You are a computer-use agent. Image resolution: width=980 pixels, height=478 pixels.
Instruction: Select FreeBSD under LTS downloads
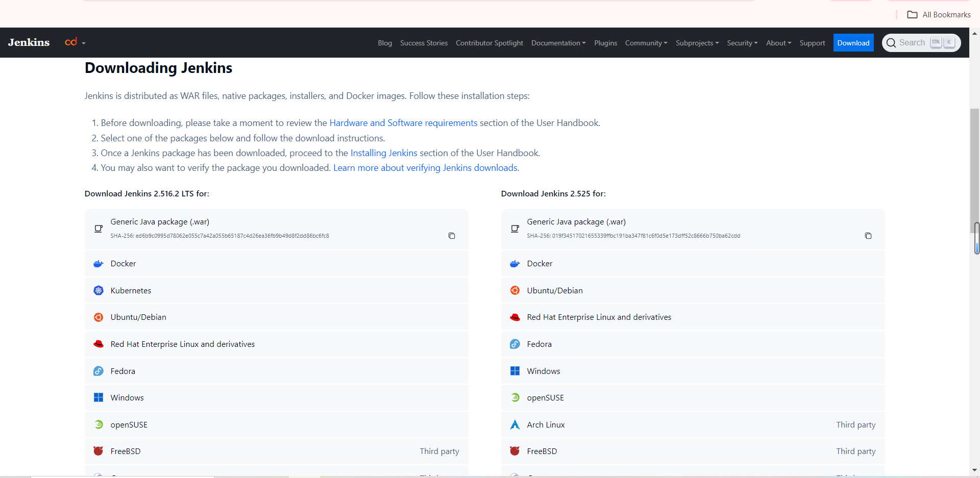click(277, 451)
